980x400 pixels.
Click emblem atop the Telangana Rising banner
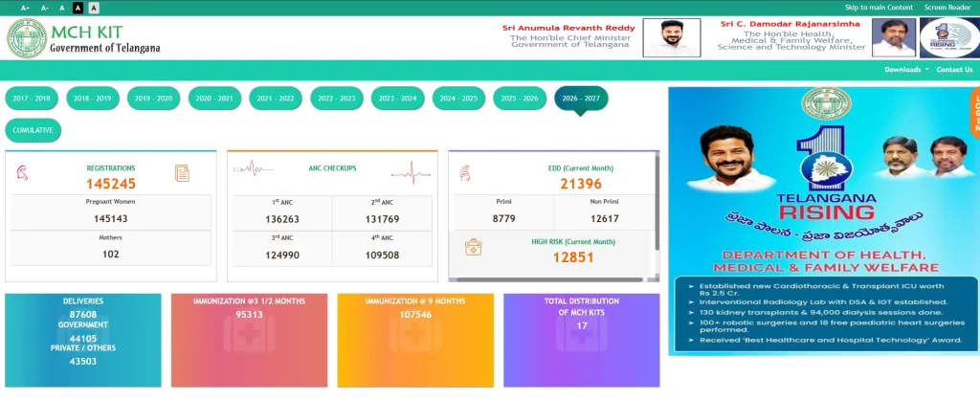click(x=824, y=104)
